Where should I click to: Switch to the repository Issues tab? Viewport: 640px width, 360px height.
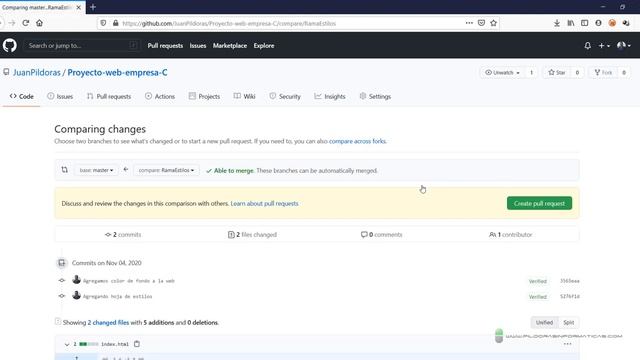(60, 96)
